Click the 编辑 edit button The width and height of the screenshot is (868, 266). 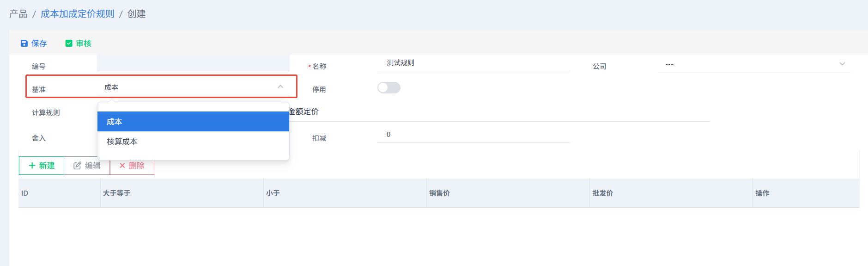[87, 166]
